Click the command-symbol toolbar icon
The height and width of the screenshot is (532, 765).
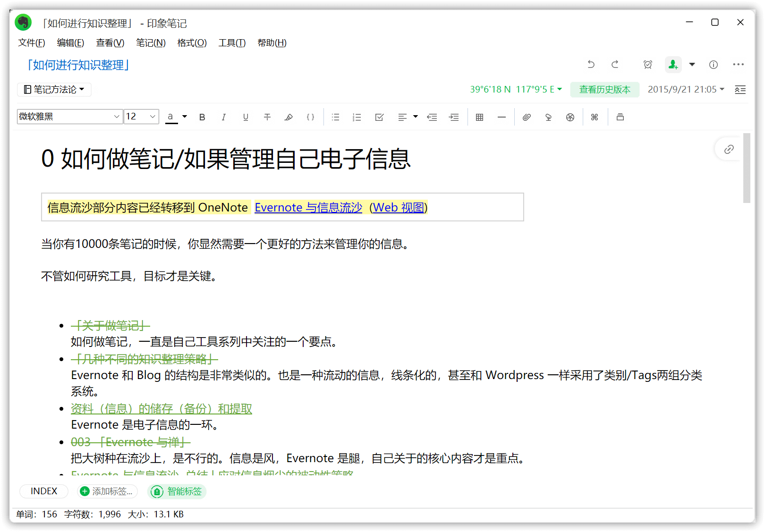(595, 117)
